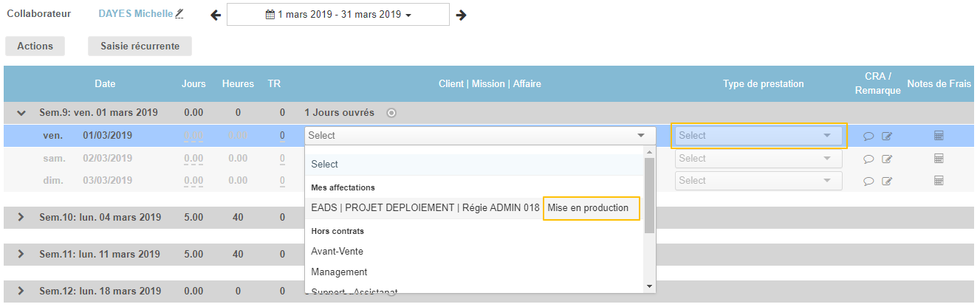This screenshot has width=980, height=307.
Task: Click the Actions button
Action: coord(35,46)
